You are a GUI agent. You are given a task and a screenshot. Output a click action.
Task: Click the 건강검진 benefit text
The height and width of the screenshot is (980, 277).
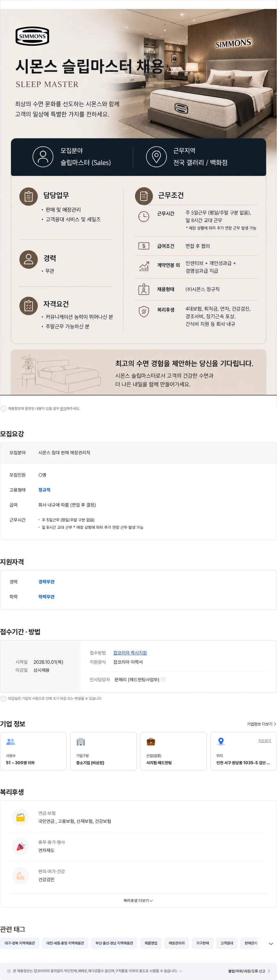pos(46,879)
